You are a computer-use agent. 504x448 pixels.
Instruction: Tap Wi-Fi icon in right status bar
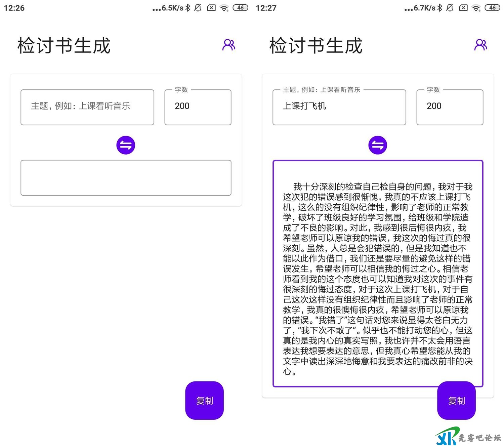(x=476, y=8)
